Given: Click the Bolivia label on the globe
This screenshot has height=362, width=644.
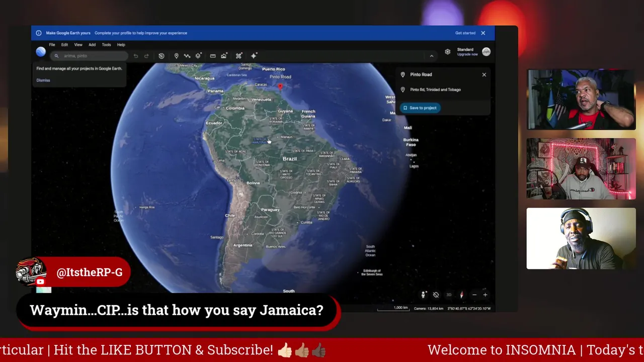Looking at the screenshot, I should (253, 183).
